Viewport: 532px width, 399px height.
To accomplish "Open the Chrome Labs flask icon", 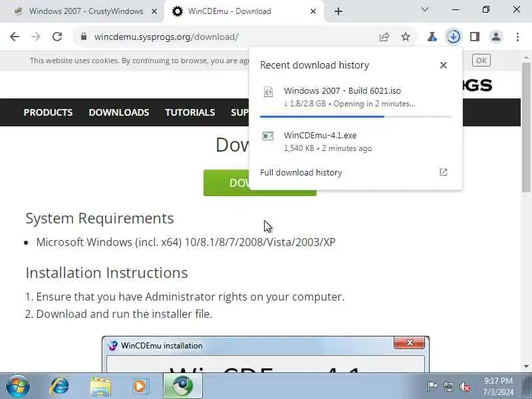I will click(x=432, y=37).
